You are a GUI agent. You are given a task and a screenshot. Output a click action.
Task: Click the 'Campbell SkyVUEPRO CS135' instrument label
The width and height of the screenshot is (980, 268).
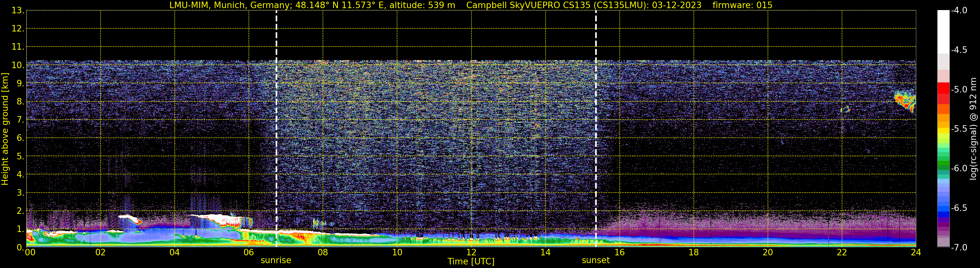(x=528, y=5)
